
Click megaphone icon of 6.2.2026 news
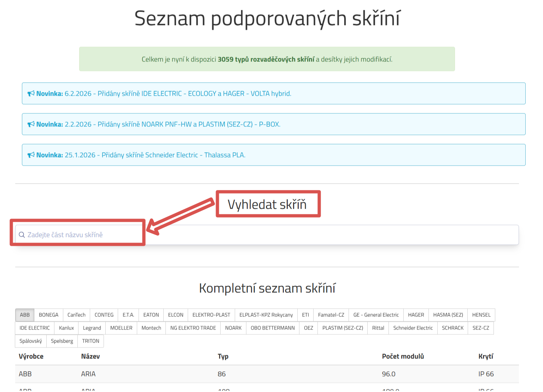pos(31,94)
